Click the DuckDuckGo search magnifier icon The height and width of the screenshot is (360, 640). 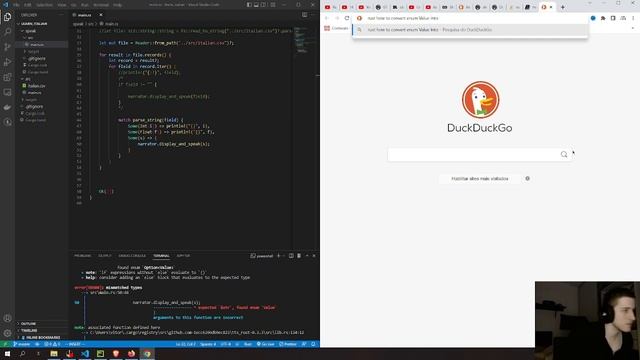tap(564, 154)
